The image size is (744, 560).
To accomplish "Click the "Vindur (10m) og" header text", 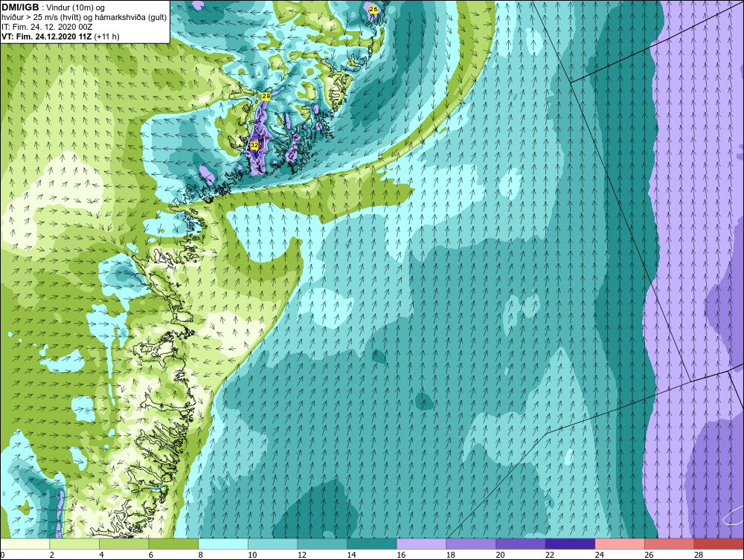I will (x=77, y=8).
